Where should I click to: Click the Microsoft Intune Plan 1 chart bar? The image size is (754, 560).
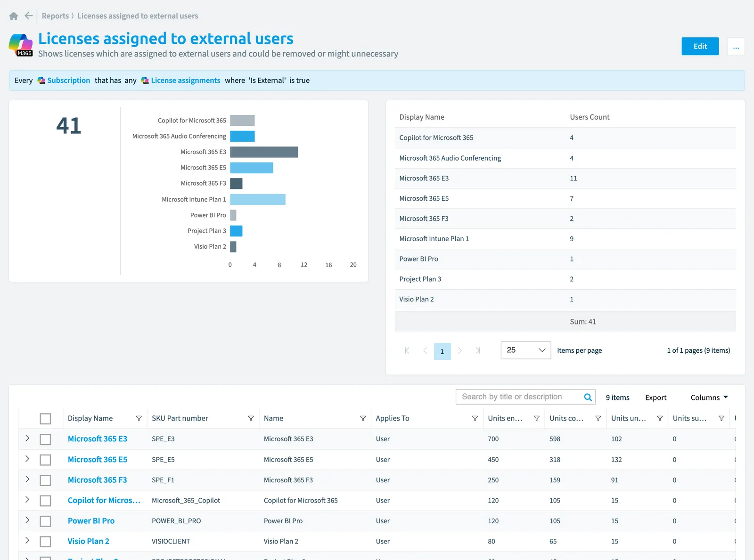258,199
